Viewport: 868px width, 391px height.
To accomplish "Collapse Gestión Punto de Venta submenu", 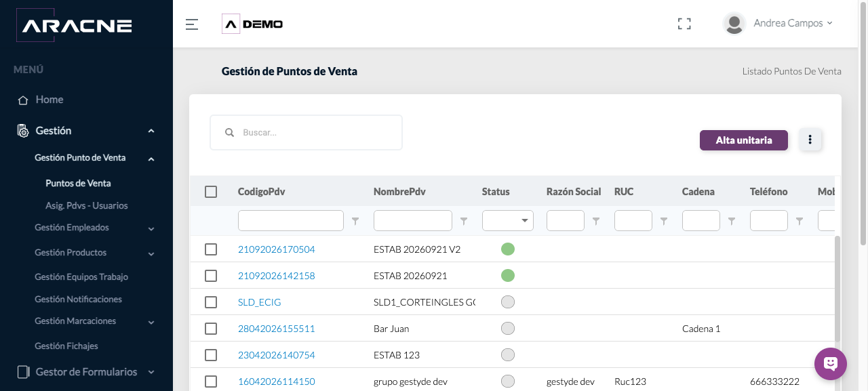I will coord(151,159).
